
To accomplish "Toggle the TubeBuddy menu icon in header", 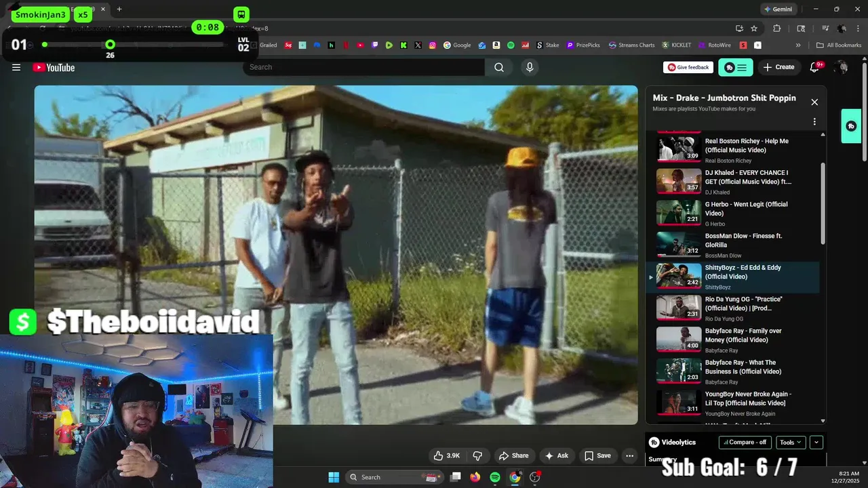I will (x=736, y=67).
